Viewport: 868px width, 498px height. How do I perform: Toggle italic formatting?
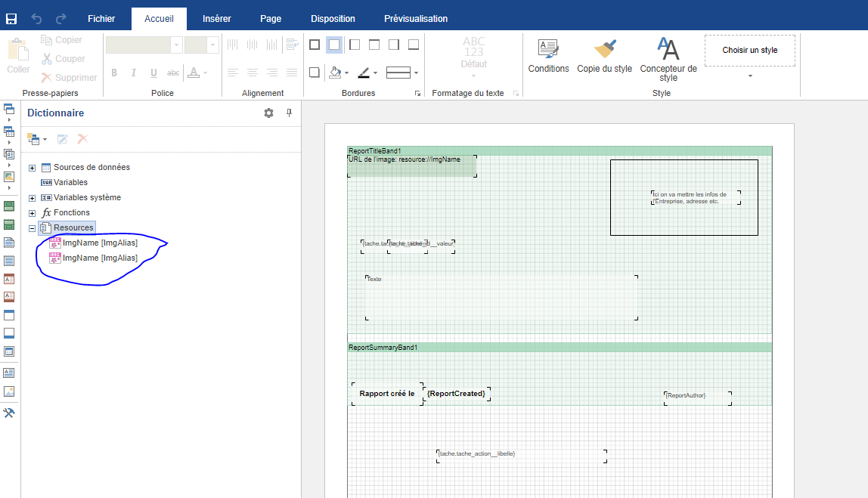133,73
